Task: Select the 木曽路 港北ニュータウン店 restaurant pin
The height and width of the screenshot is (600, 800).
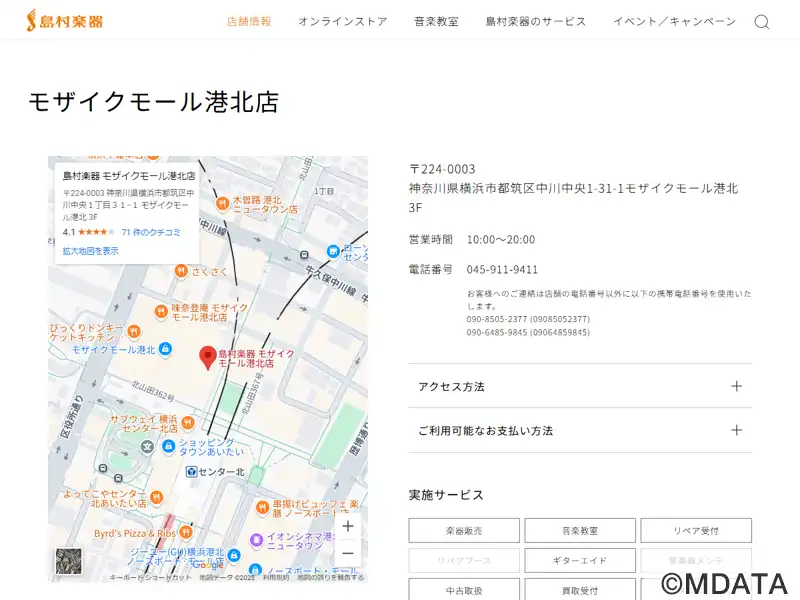Action: [222, 204]
